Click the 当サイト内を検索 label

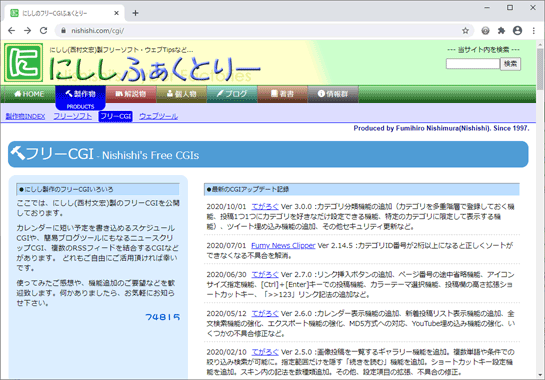483,50
